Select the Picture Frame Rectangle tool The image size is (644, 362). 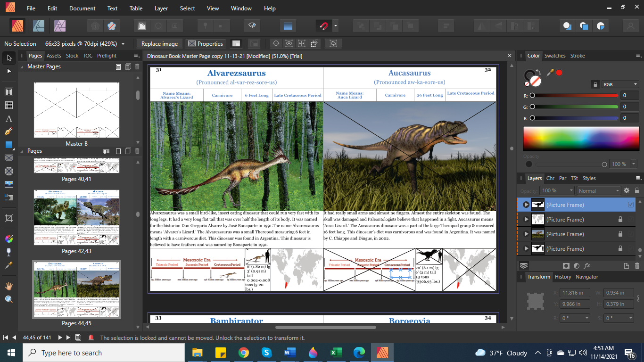(8, 159)
